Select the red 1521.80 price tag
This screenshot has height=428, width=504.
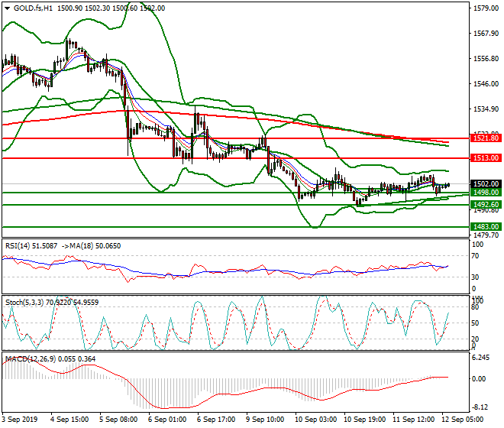pyautogui.click(x=486, y=138)
